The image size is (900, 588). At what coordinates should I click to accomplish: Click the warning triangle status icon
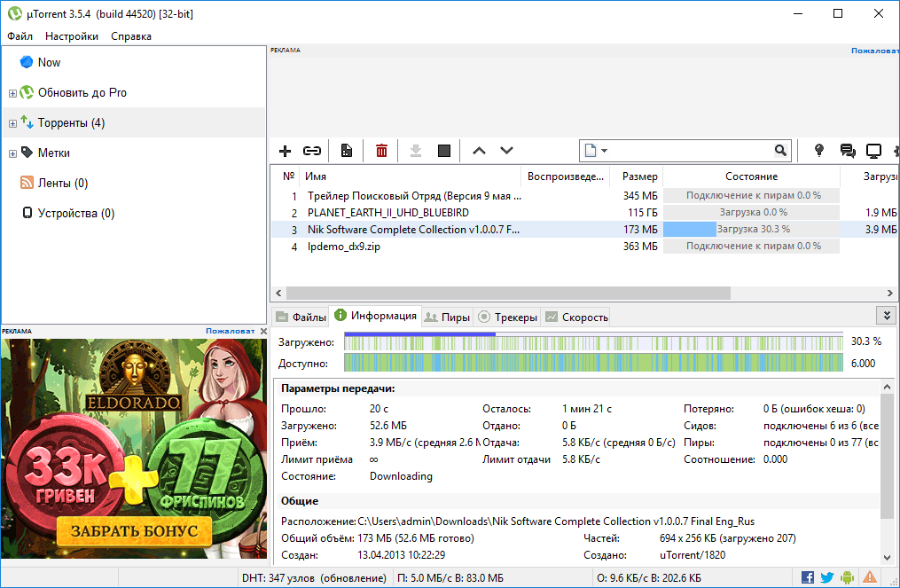pyautogui.click(x=870, y=577)
